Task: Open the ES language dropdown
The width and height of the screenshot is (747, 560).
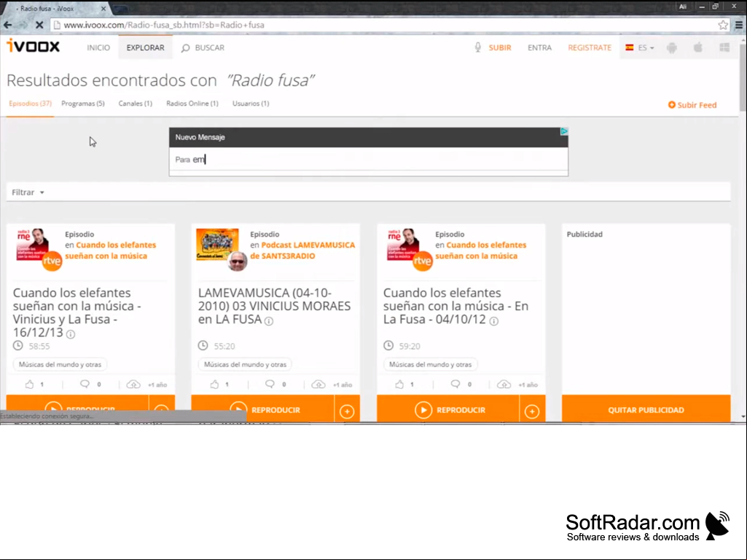Action: (641, 47)
